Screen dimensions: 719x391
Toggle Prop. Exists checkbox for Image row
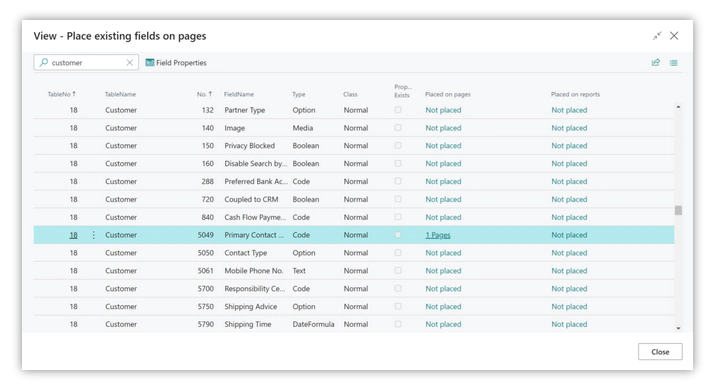coord(398,127)
